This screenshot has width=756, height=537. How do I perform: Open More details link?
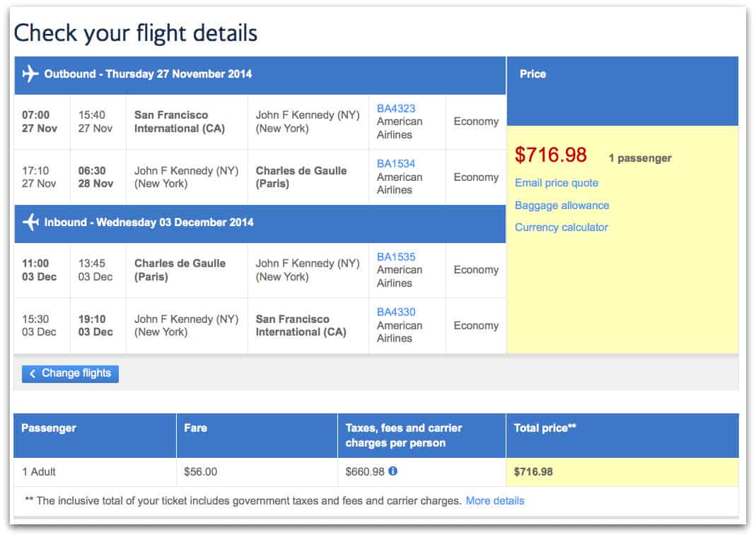494,501
